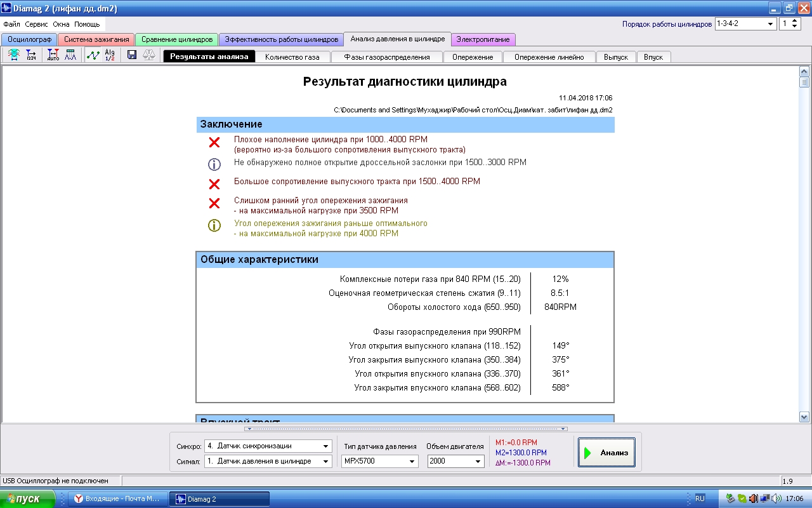Viewport: 812px width, 508px height.
Task: Click the M2=1300.0 RPM marker readout
Action: 521,453
